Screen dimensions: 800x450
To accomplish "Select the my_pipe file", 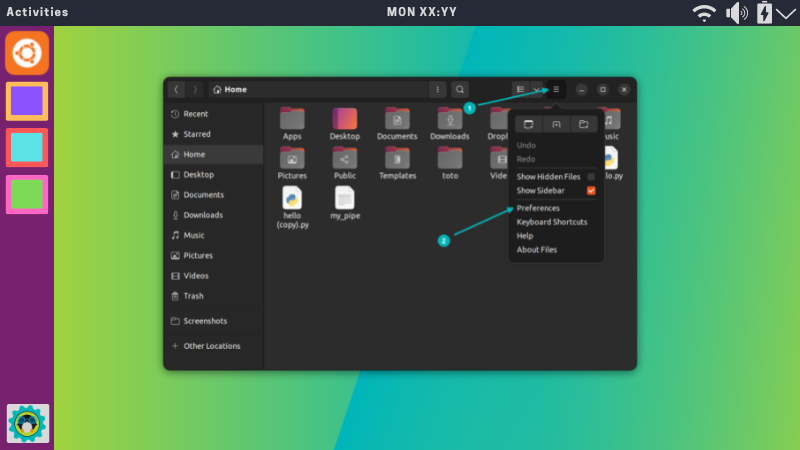I will (345, 198).
